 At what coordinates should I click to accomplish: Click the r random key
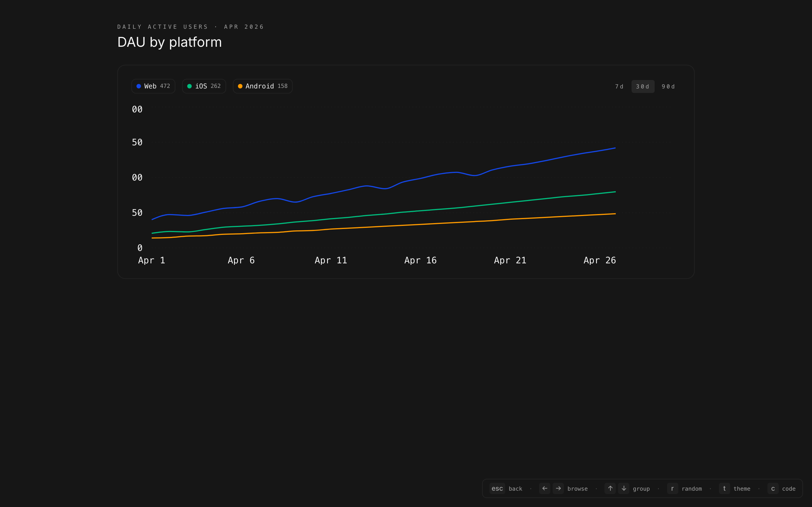pyautogui.click(x=672, y=489)
